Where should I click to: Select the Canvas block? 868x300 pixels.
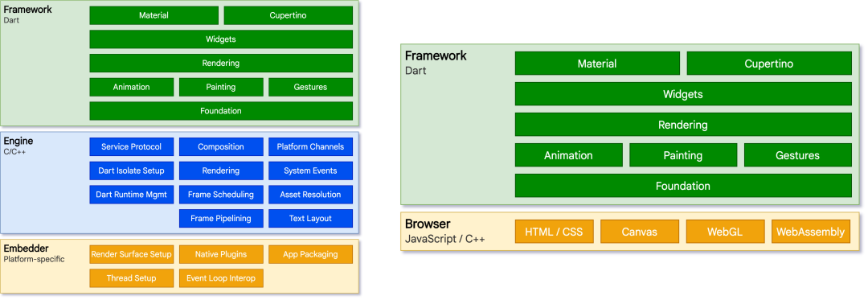640,232
